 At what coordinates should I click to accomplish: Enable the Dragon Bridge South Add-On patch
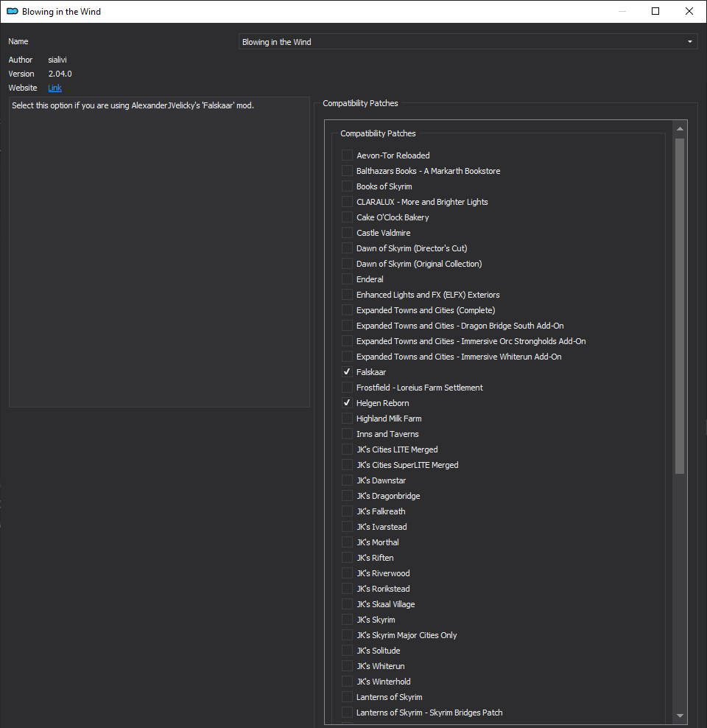point(347,326)
